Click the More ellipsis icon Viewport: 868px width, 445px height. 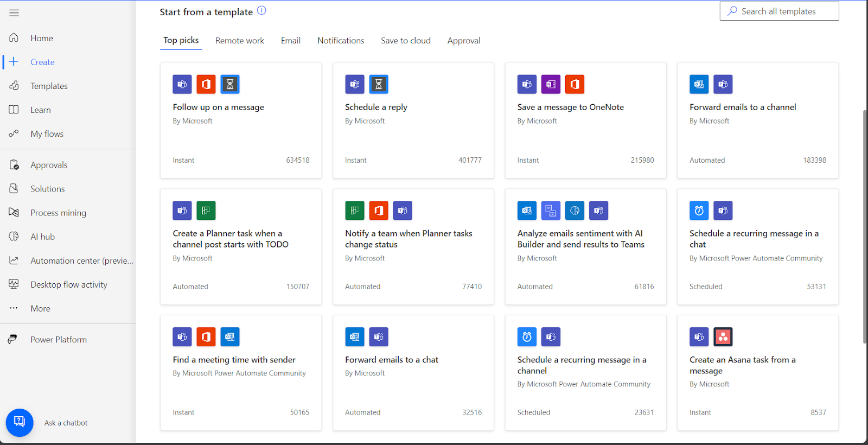[14, 308]
